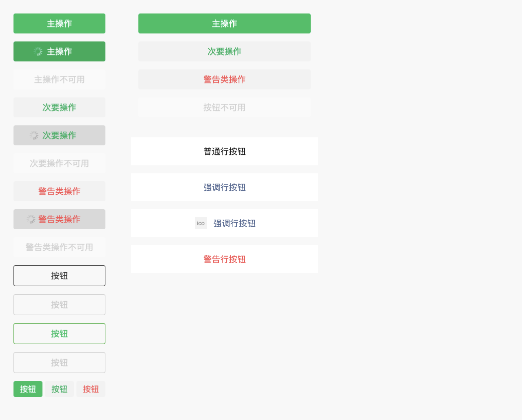522x420 pixels.
Task: Click the black-outlined 按钮 button
Action: [x=59, y=276]
